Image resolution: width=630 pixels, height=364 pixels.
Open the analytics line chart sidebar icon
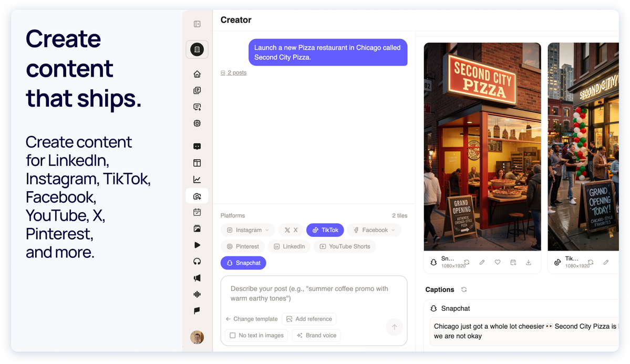[197, 179]
